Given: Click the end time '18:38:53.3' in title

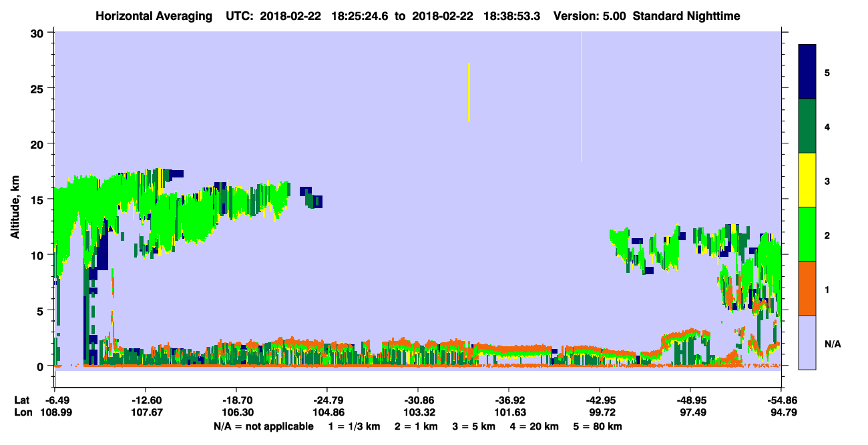Looking at the screenshot, I should click(513, 16).
